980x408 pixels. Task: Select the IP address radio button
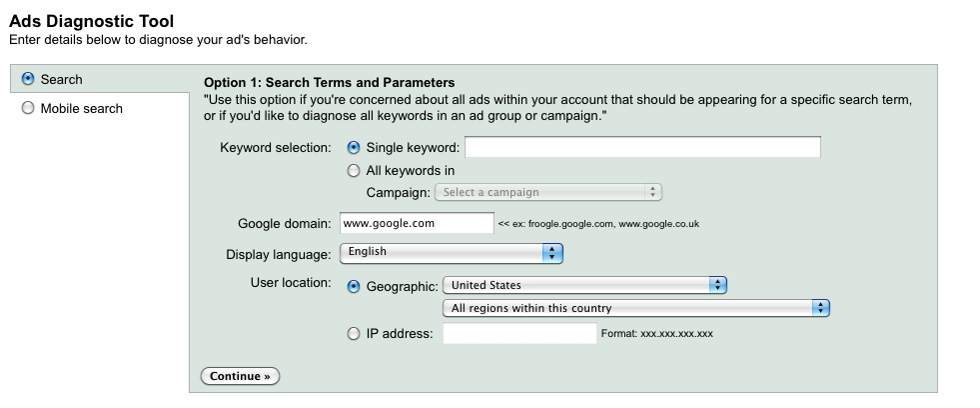point(353,334)
